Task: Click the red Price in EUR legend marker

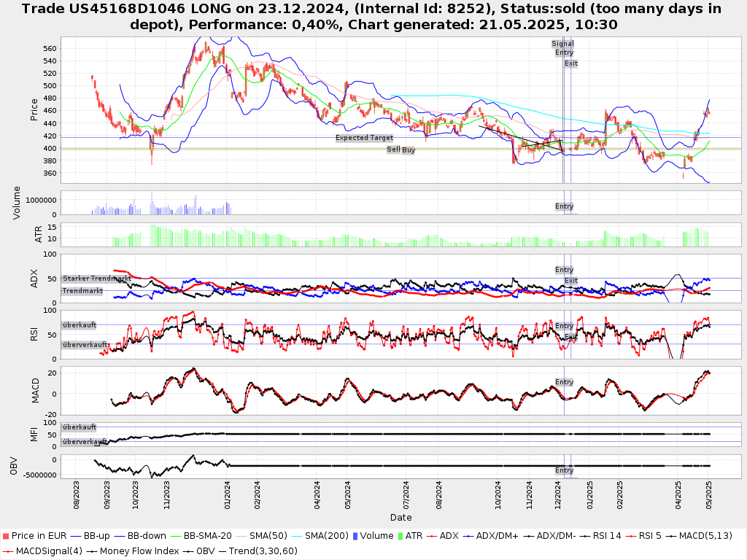Action: tap(6, 536)
